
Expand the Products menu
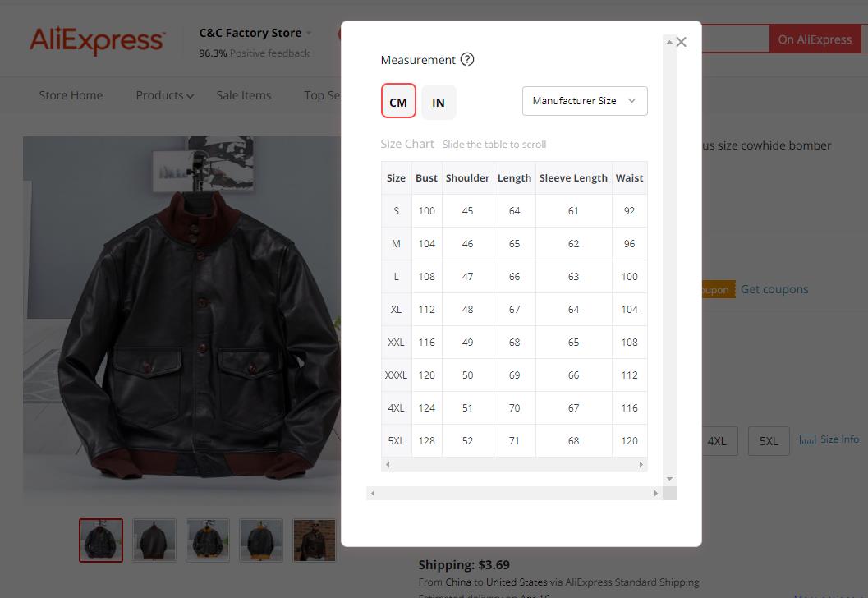[164, 95]
